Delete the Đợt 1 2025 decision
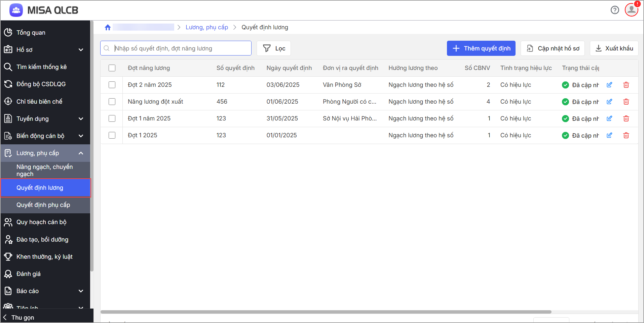Screen dimensions: 644x323 pyautogui.click(x=626, y=135)
